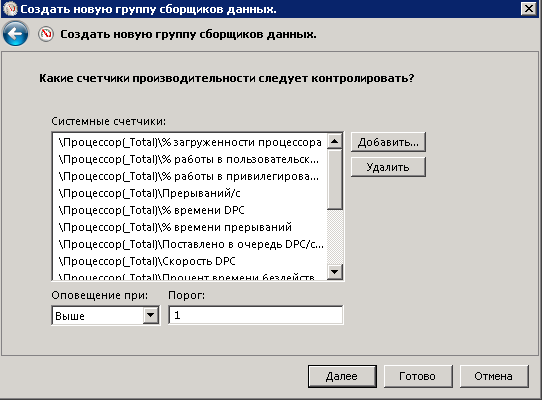
Task: Open the Оповещение при dropdown arrow
Action: [x=151, y=315]
